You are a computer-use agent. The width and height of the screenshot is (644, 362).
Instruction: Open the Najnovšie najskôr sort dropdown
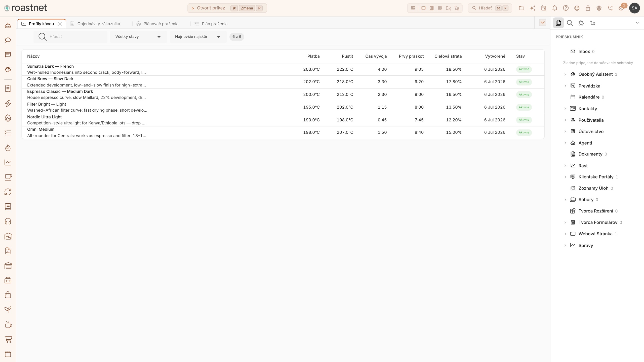click(198, 37)
